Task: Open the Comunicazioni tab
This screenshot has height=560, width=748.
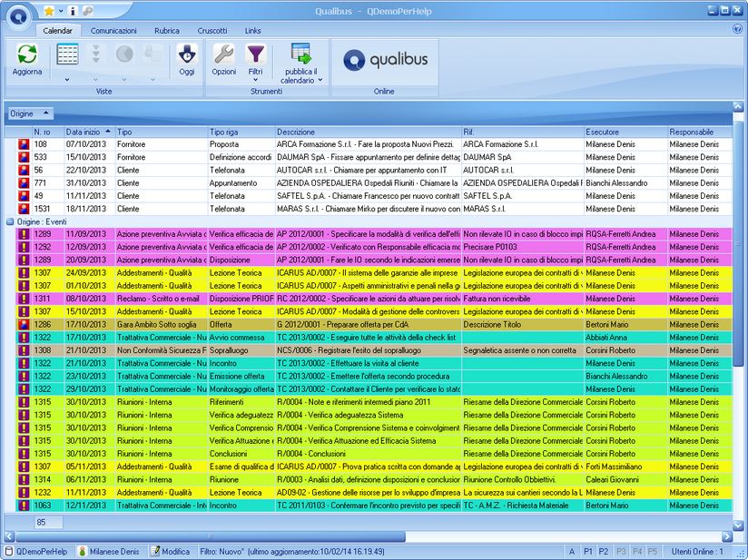Action: click(113, 31)
